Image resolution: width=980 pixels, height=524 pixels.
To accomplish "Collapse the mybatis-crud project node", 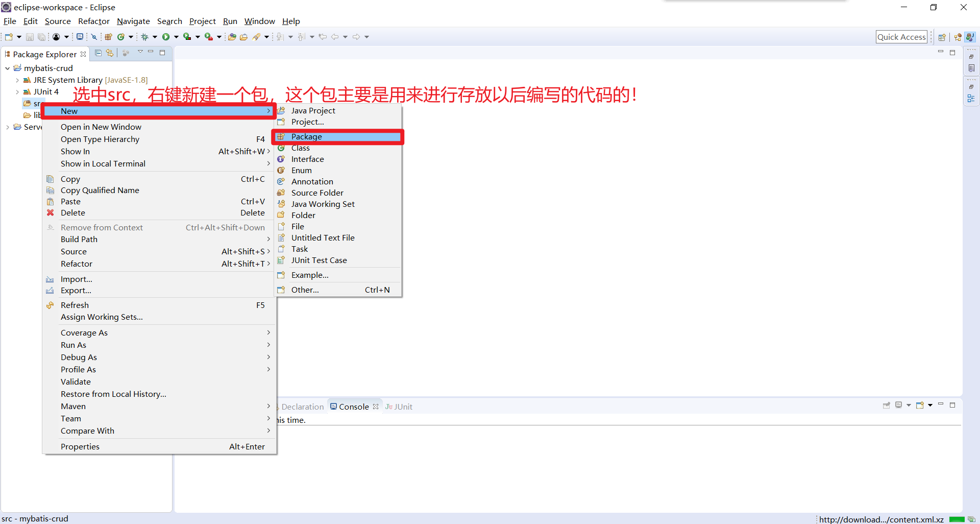I will click(x=7, y=68).
